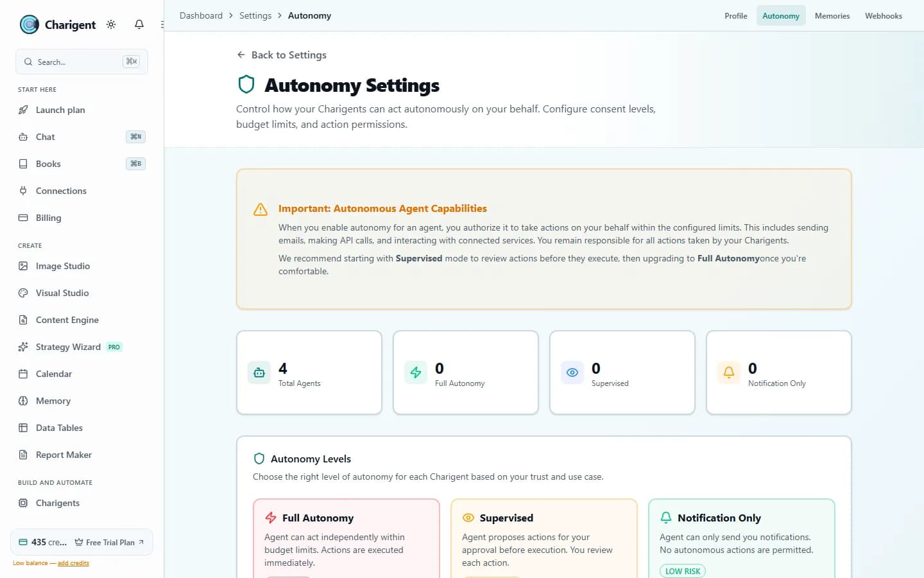Open the Free Trial Plan button

coord(109,542)
